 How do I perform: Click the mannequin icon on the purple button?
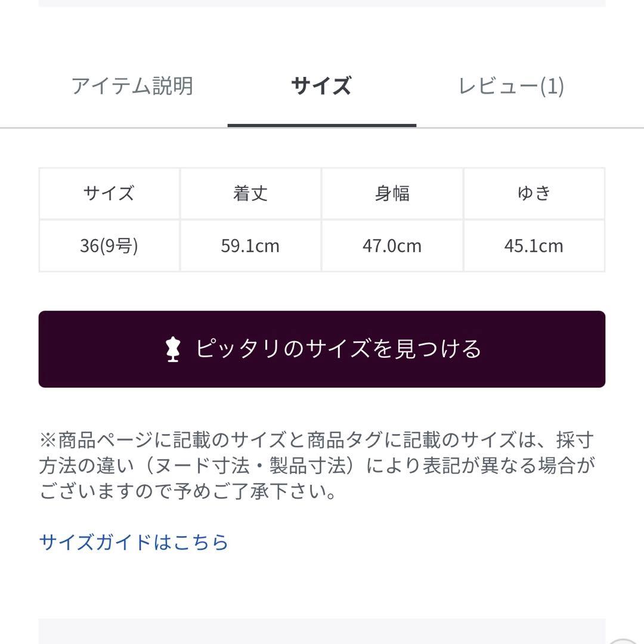pos(174,351)
